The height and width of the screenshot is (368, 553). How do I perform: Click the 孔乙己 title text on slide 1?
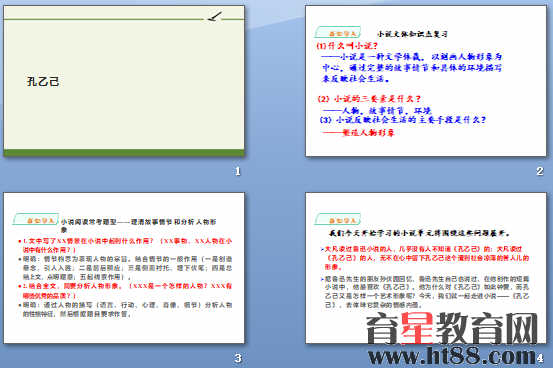pyautogui.click(x=43, y=82)
